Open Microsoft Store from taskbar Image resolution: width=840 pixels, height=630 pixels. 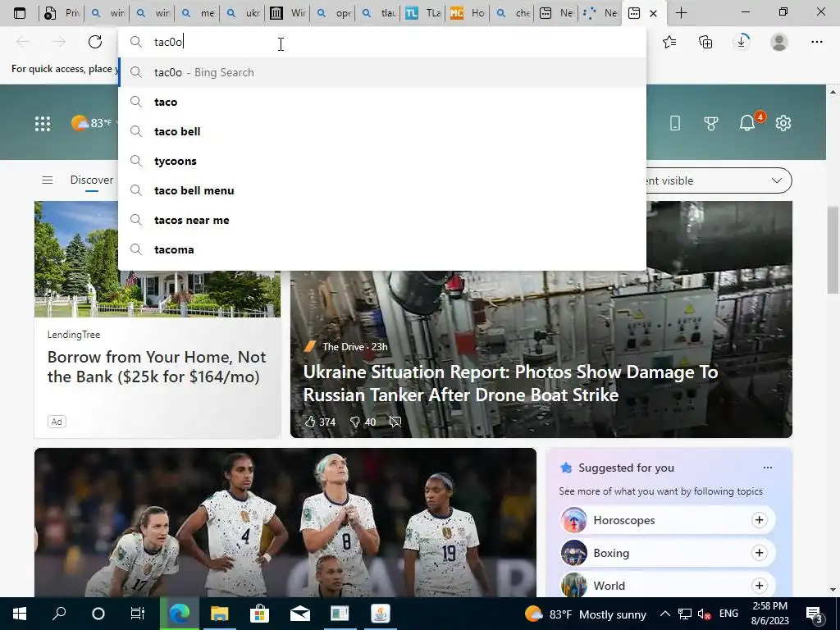point(259,614)
